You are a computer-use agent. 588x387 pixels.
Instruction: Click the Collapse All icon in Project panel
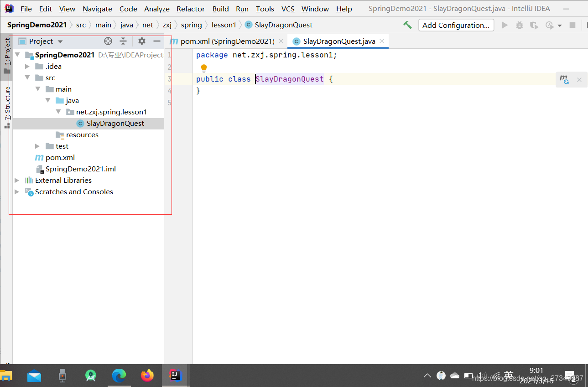(x=123, y=41)
